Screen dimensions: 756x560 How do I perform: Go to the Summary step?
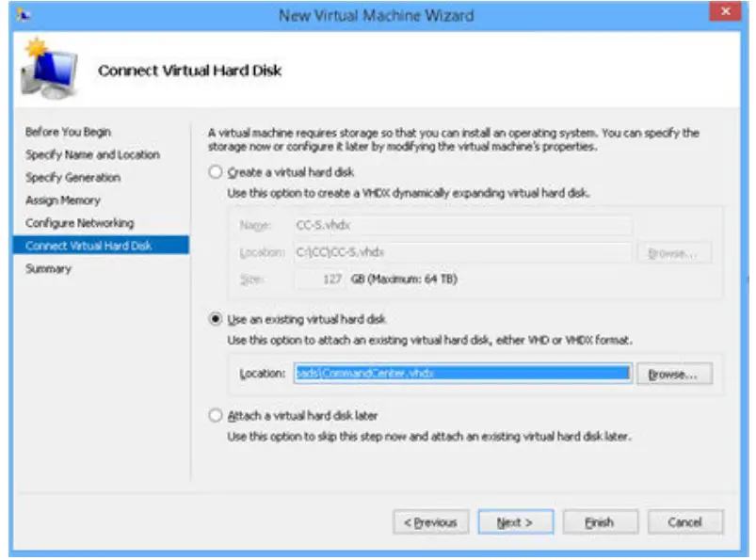tap(48, 269)
